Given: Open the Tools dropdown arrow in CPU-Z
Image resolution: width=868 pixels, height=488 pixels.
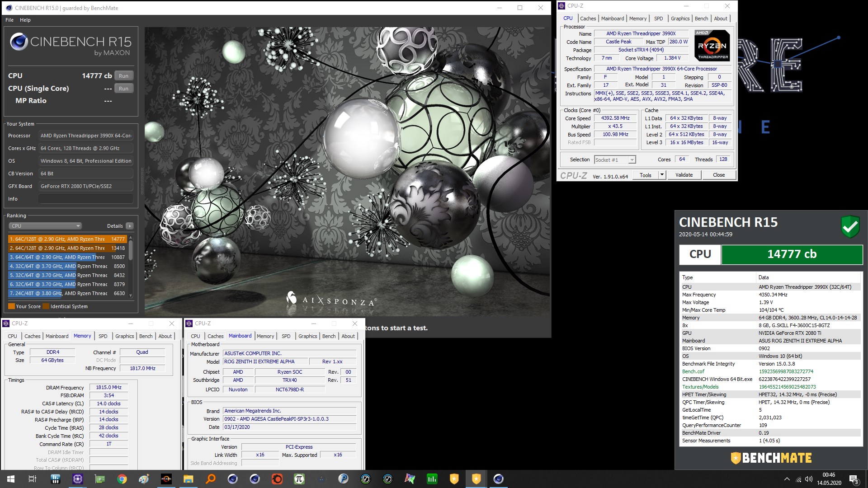Looking at the screenshot, I should 662,175.
